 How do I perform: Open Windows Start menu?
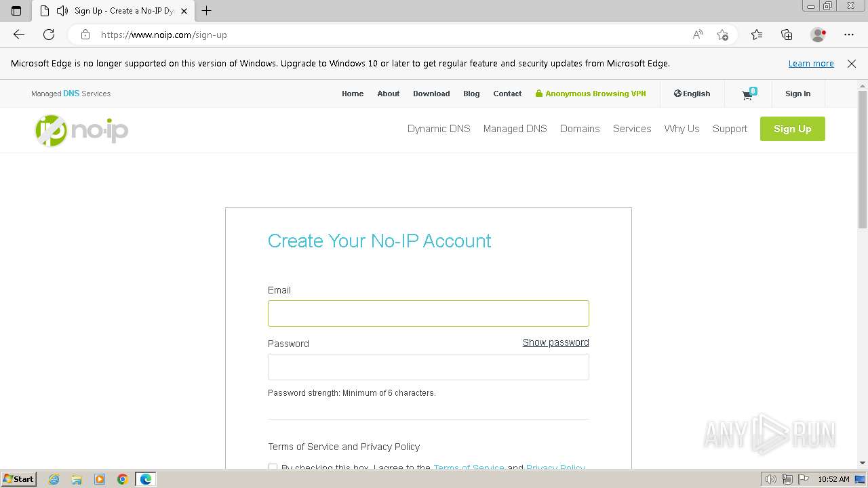[19, 479]
